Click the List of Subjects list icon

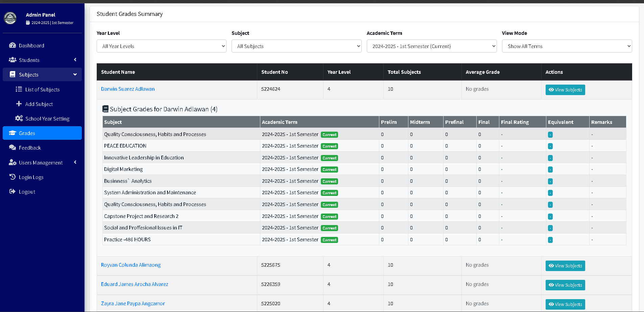19,89
